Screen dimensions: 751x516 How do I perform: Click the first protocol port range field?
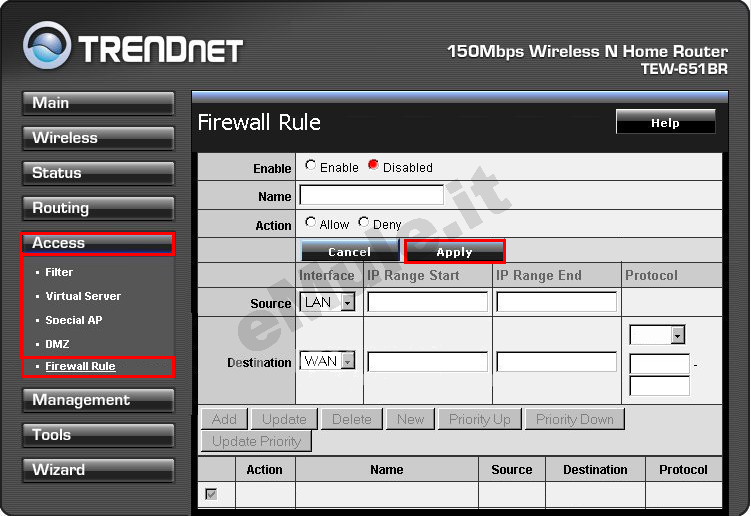tap(660, 364)
